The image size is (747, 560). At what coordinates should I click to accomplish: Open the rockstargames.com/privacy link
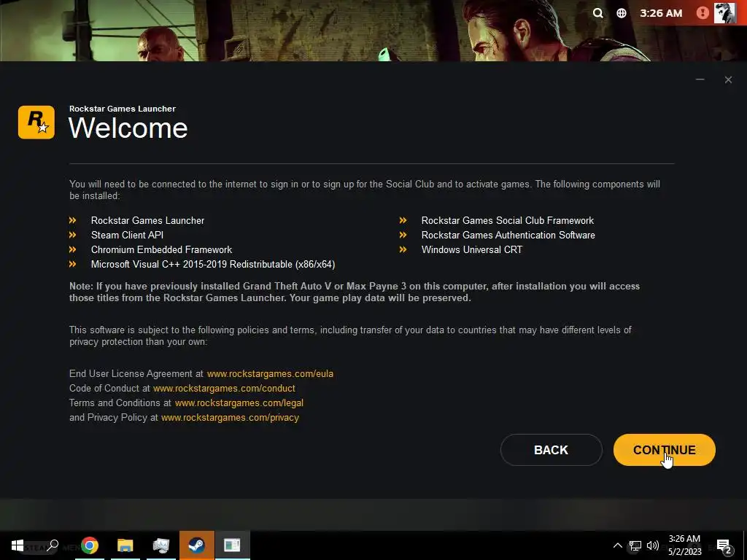[x=230, y=418]
